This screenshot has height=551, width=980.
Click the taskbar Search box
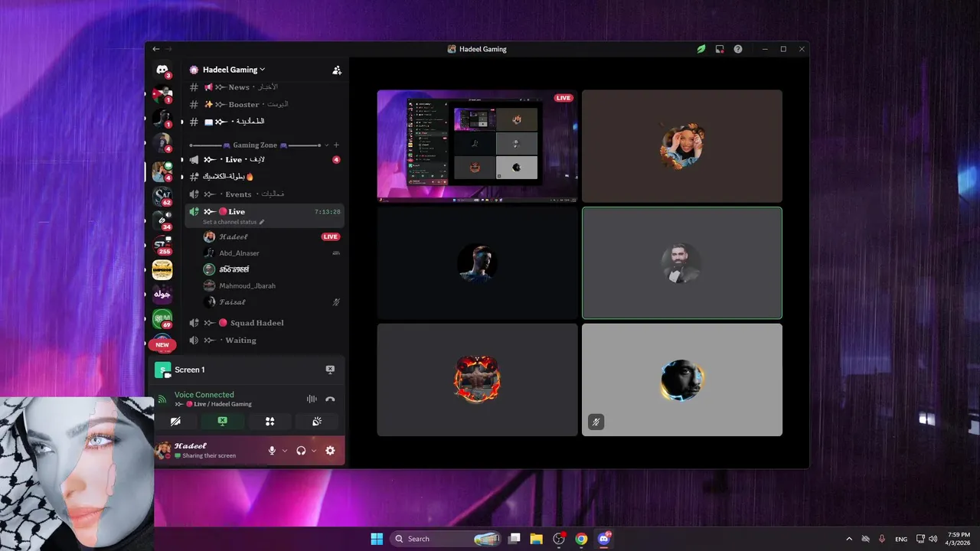(446, 539)
